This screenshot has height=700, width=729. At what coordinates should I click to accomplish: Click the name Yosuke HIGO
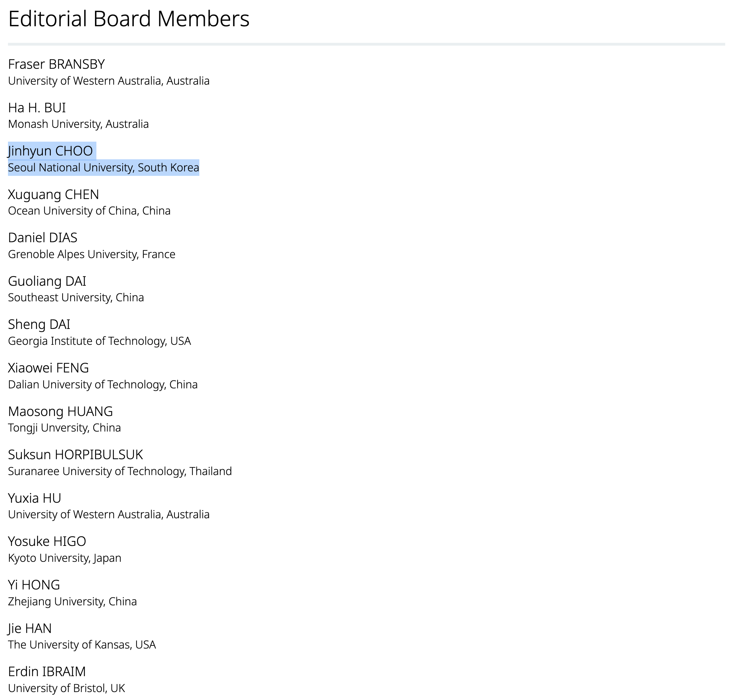pos(47,541)
